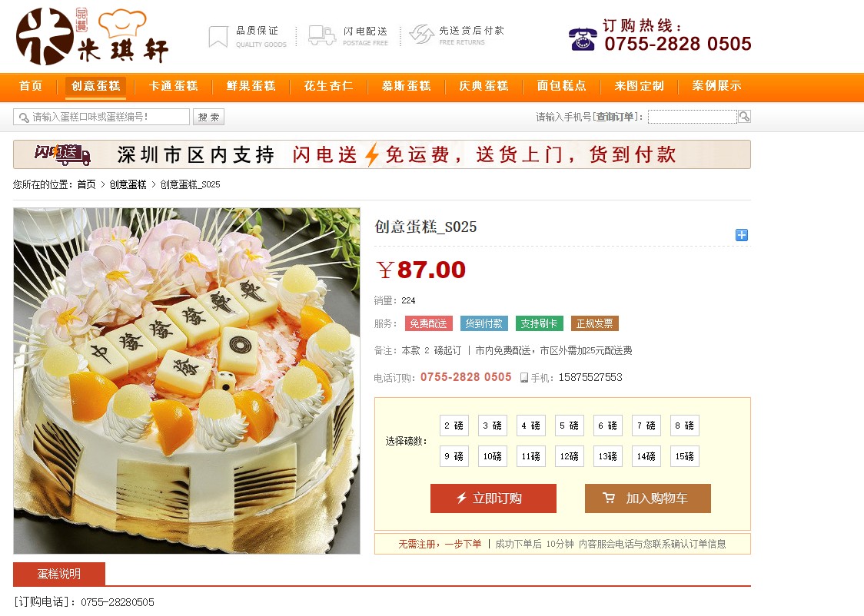Click the telephone icon beside order hotline
Viewport: 864px width, 616px height.
583,39
